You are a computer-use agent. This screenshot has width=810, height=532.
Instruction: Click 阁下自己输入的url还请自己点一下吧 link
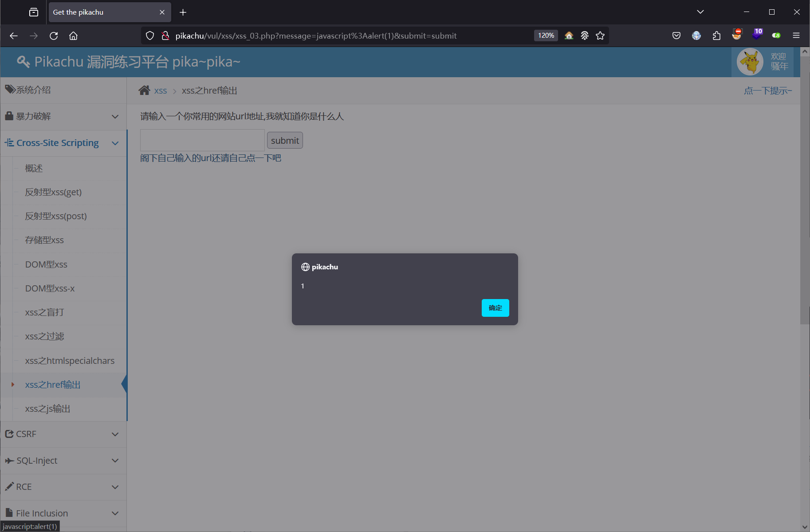click(211, 158)
